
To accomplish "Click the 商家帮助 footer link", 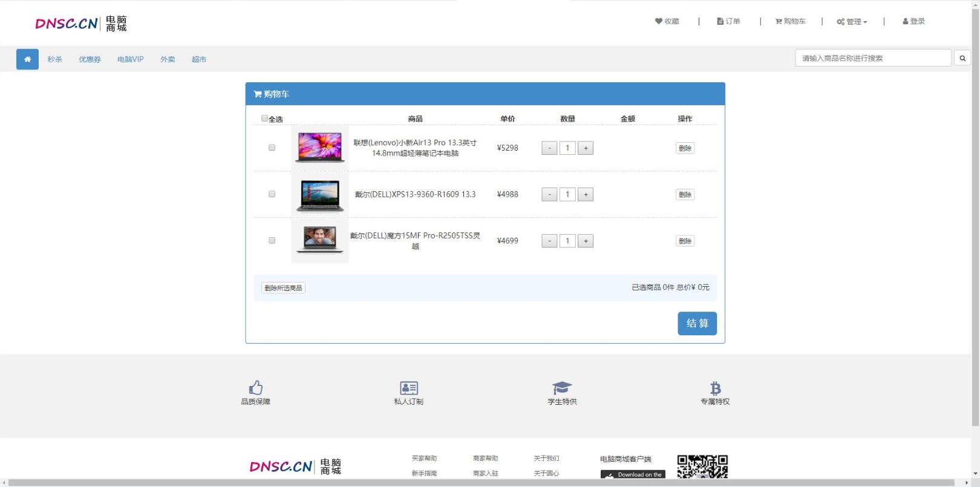I will 485,459.
